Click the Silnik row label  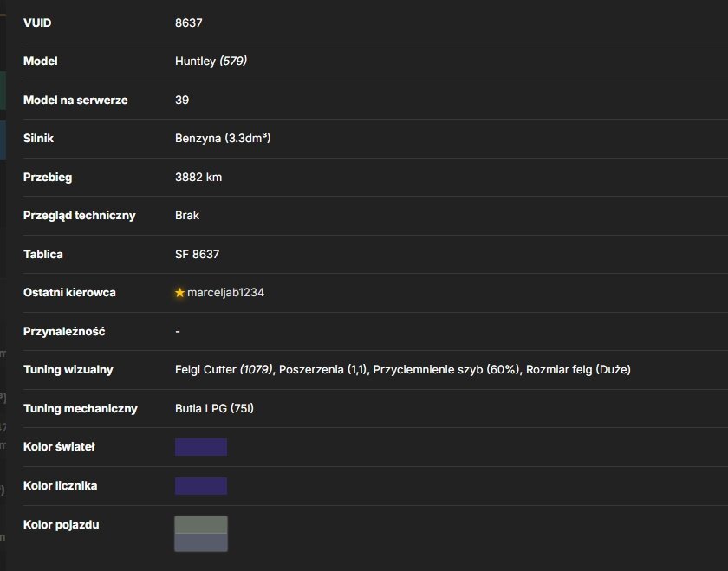coord(38,139)
